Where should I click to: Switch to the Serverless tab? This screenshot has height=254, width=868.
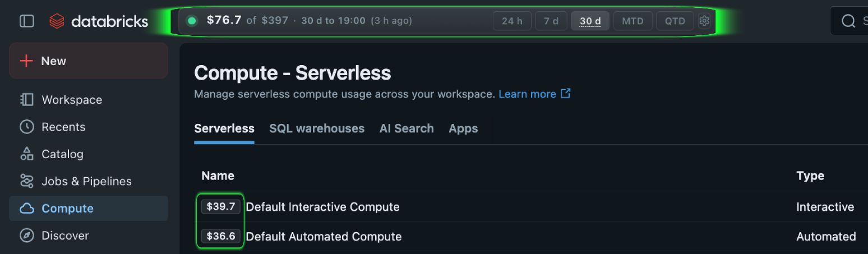point(224,128)
